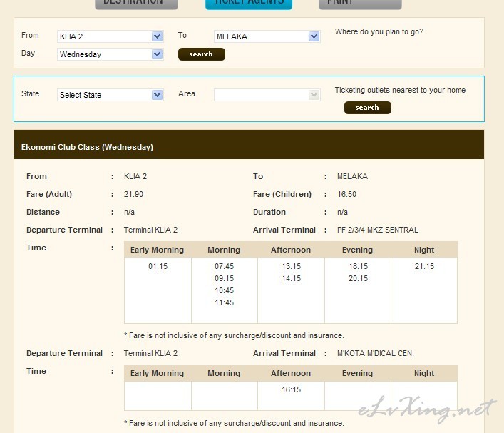Click the disabled Area dropdown

coord(267,95)
